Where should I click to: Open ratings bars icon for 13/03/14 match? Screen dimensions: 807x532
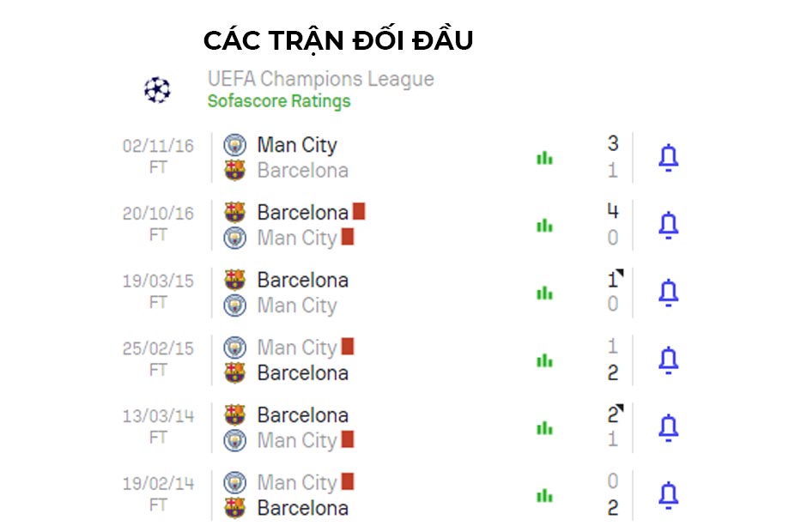click(x=544, y=428)
